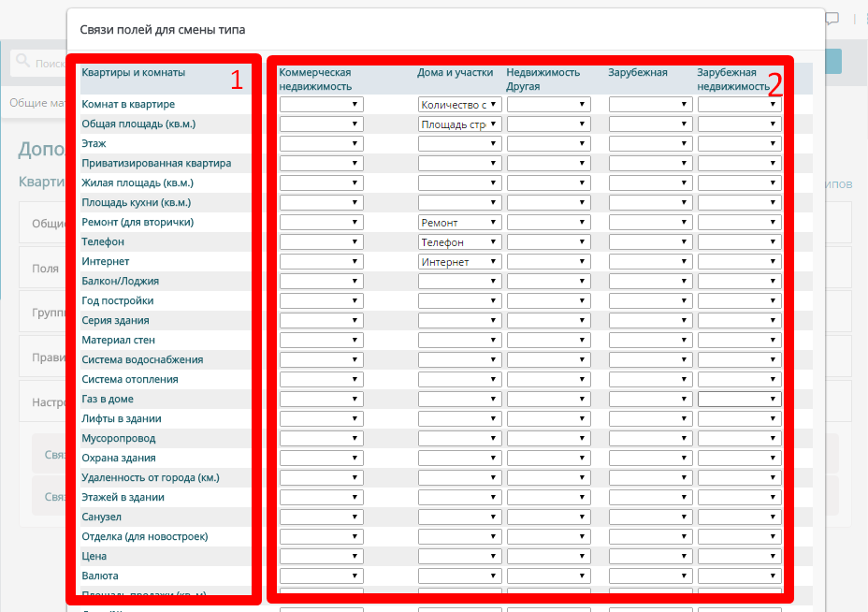The image size is (868, 612).
Task: Open Дома и участки dropdown for Жилая площадь row
Action: tap(459, 182)
